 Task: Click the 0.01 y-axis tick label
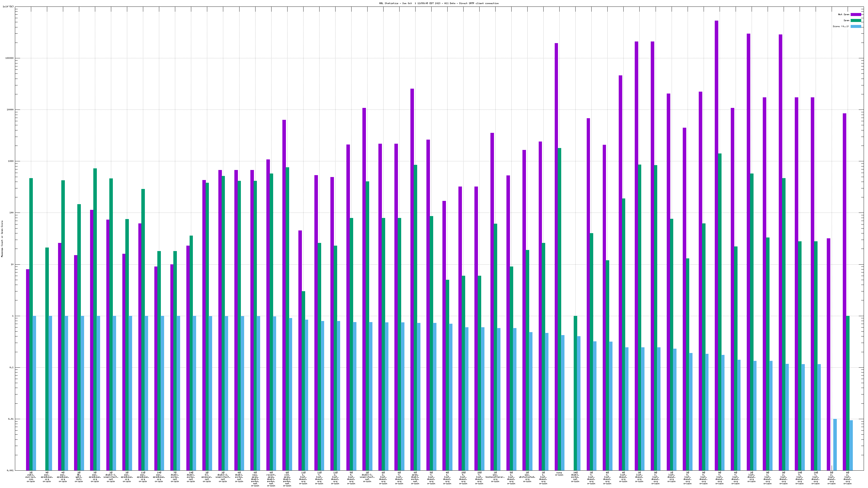(x=11, y=419)
